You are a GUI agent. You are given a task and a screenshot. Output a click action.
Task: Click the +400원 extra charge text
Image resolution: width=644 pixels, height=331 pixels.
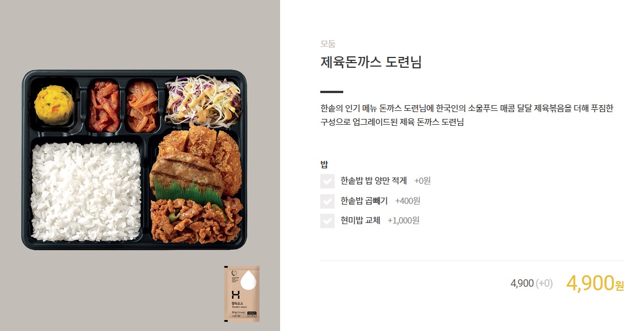(408, 201)
